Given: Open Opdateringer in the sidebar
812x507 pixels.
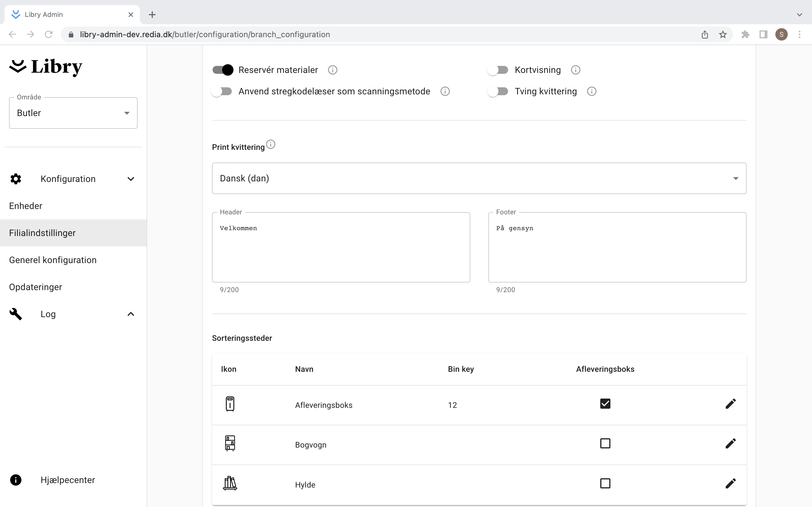Looking at the screenshot, I should tap(36, 287).
